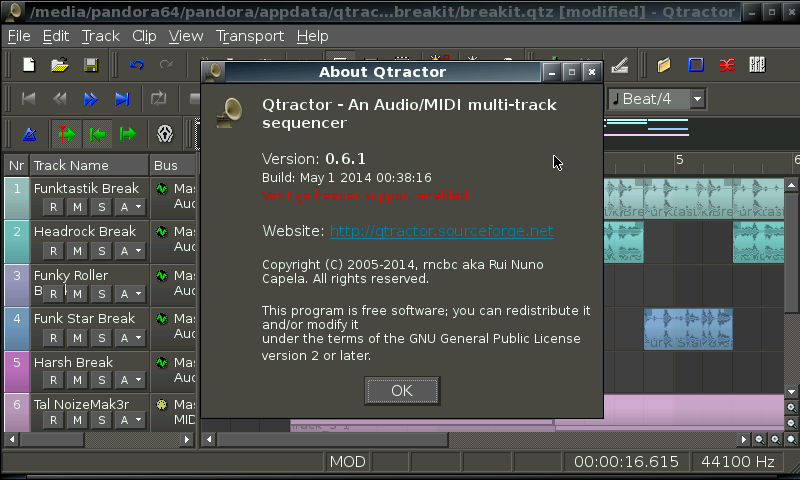Solo the Harsh Break track
The width and height of the screenshot is (800, 480).
(x=102, y=380)
